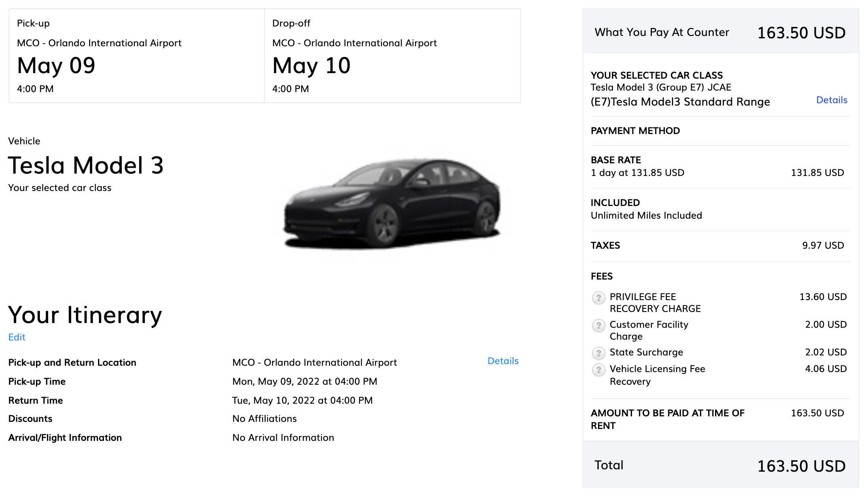Viewport: 868px width, 497px height.
Task: Select the No Affiliations discount entry
Action: [x=264, y=418]
